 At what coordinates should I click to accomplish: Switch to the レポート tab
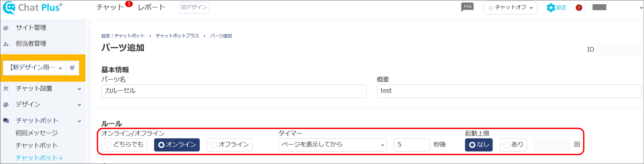pos(152,7)
